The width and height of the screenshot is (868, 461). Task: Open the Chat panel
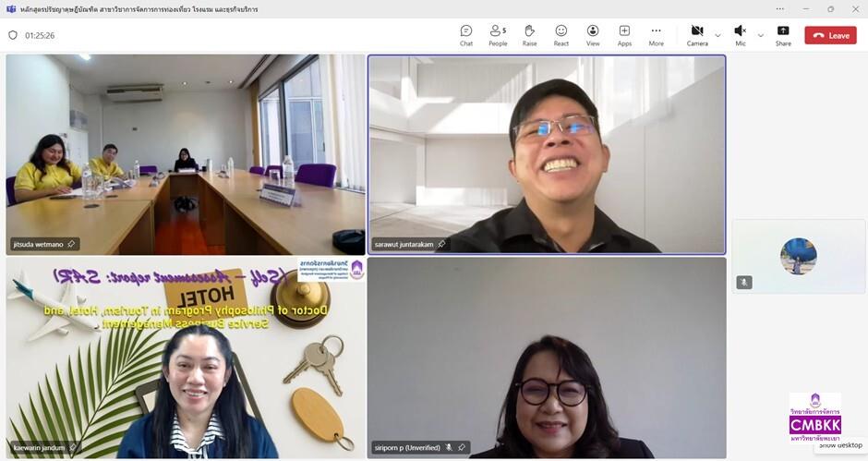pyautogui.click(x=466, y=35)
